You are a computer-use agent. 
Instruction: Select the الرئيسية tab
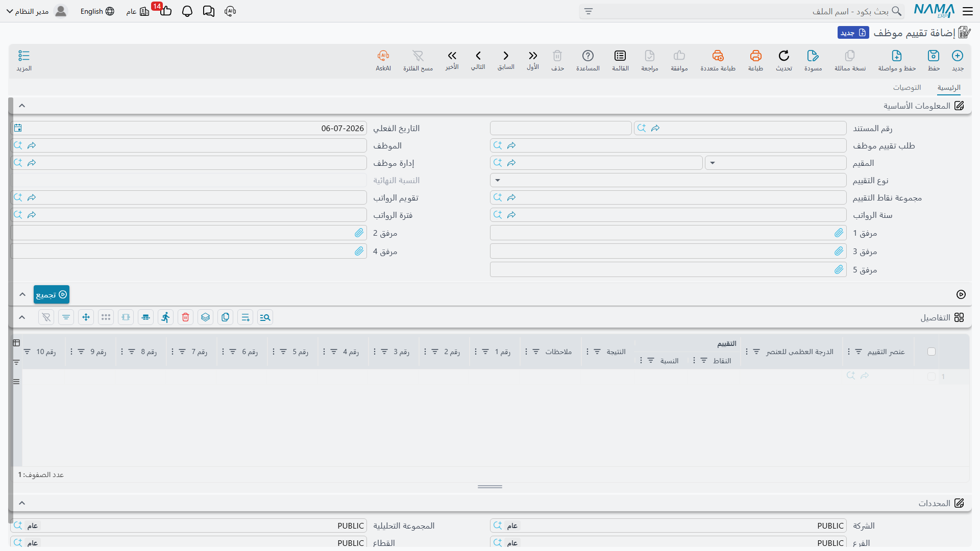tap(949, 87)
